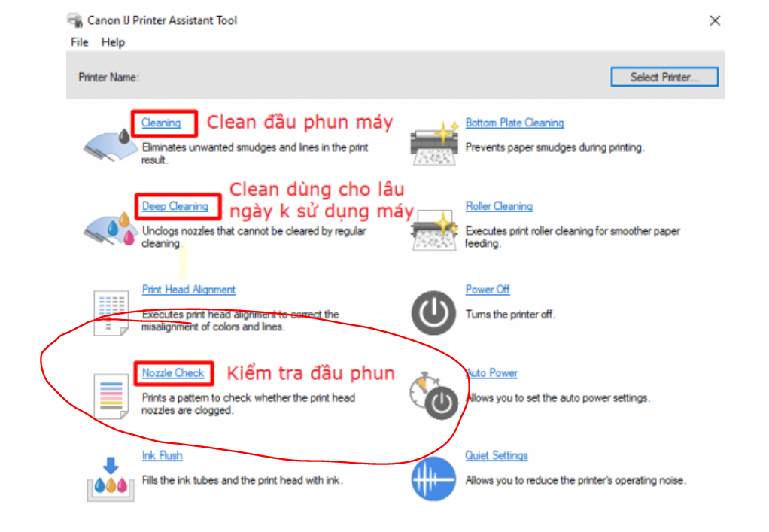Click the Roller Cleaning printer icon
This screenshot has width=769, height=532.
433,230
